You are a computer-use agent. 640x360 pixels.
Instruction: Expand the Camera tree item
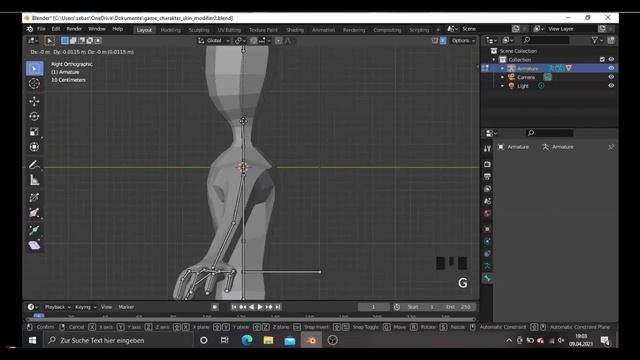click(x=502, y=77)
